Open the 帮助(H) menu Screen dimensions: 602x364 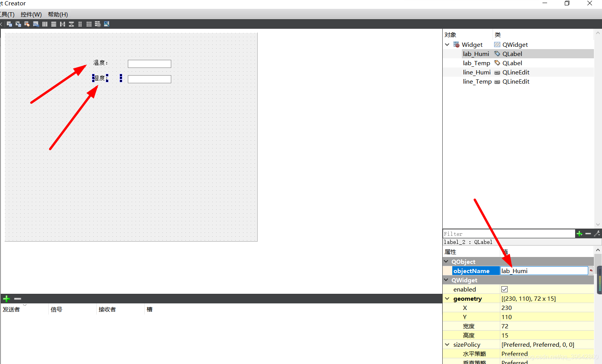click(58, 14)
